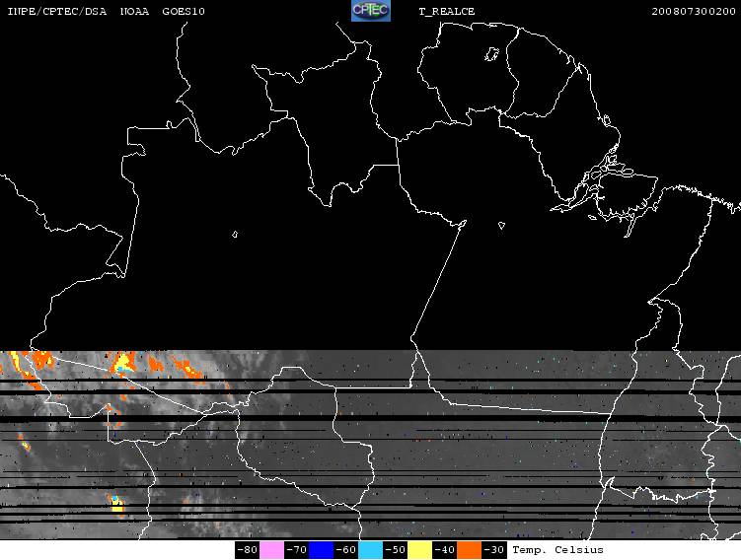Click the INPE/CPTEC/DSA header text
This screenshot has width=741, height=560.
point(56,11)
